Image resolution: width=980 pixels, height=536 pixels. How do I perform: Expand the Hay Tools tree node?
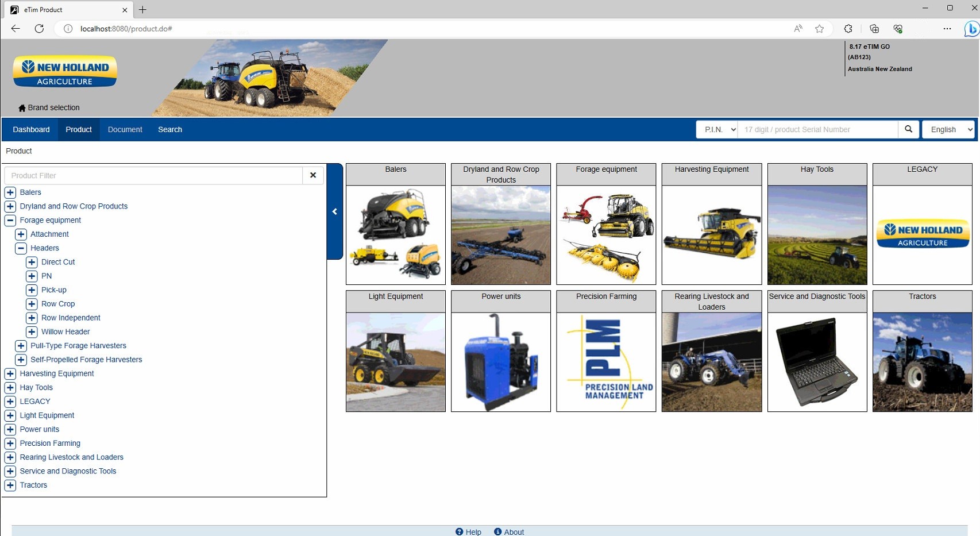[10, 387]
